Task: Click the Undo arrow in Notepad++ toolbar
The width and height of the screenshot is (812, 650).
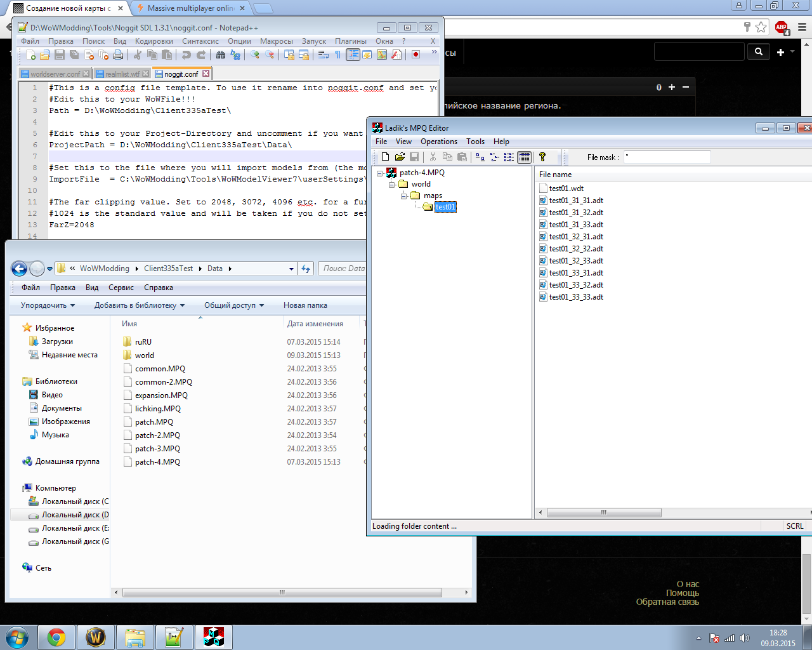Action: 187,55
